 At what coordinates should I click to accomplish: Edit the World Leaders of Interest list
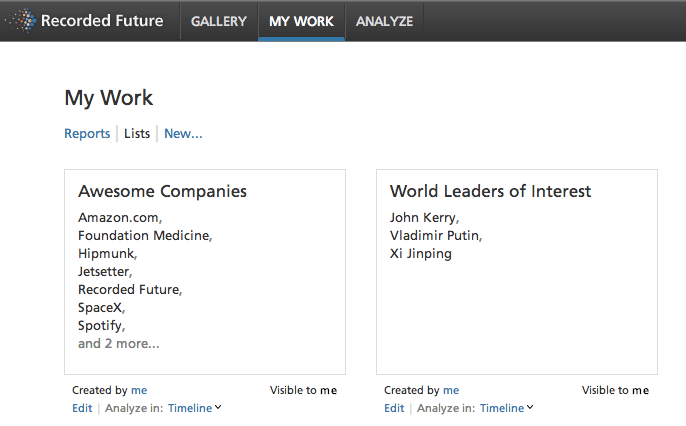click(x=394, y=408)
